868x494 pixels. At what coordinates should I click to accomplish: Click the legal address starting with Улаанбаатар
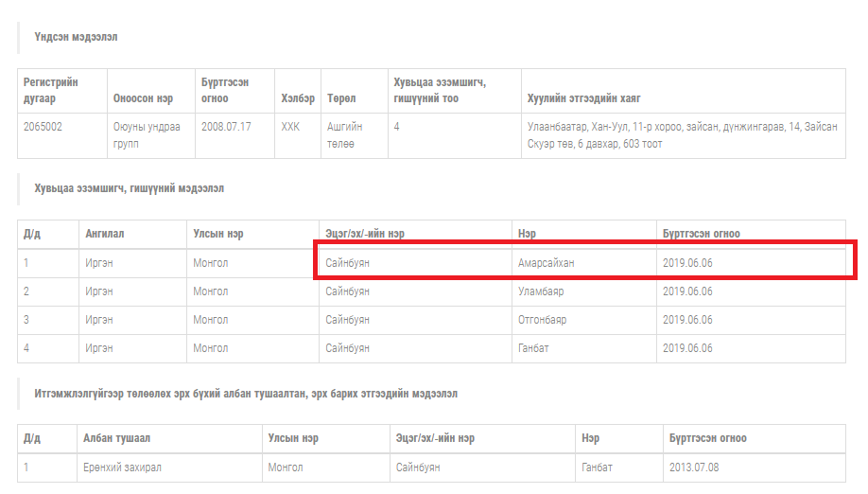[681, 134]
